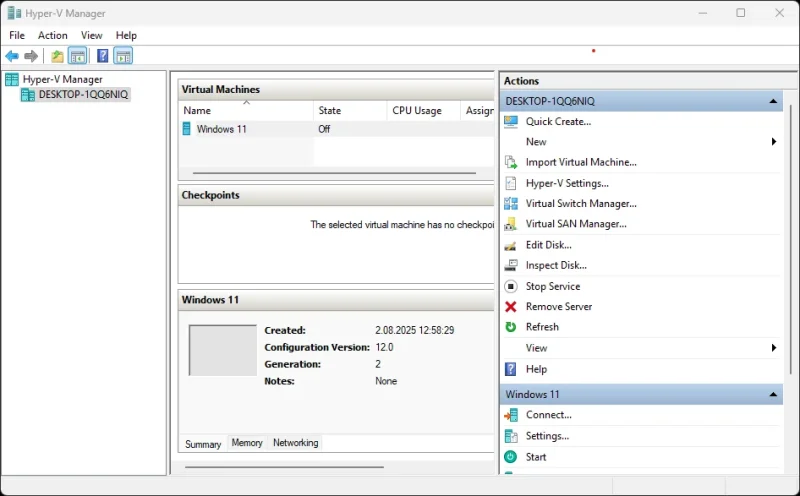Click the green Start power icon
The width and height of the screenshot is (800, 496).
(511, 457)
